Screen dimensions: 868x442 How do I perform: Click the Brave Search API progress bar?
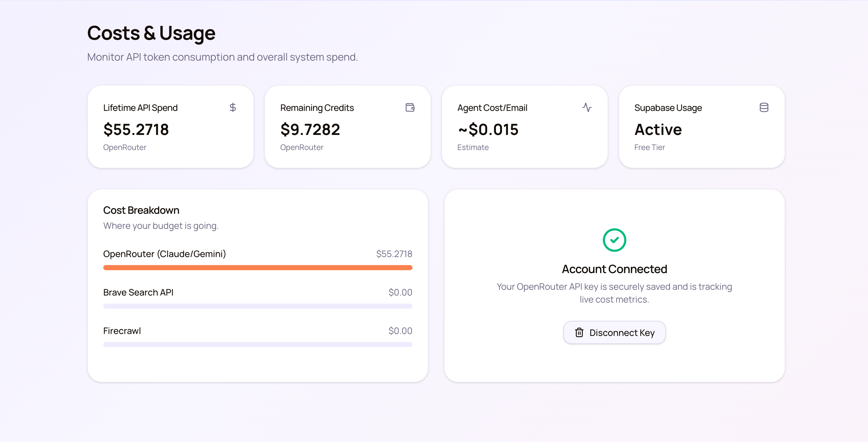click(x=258, y=306)
